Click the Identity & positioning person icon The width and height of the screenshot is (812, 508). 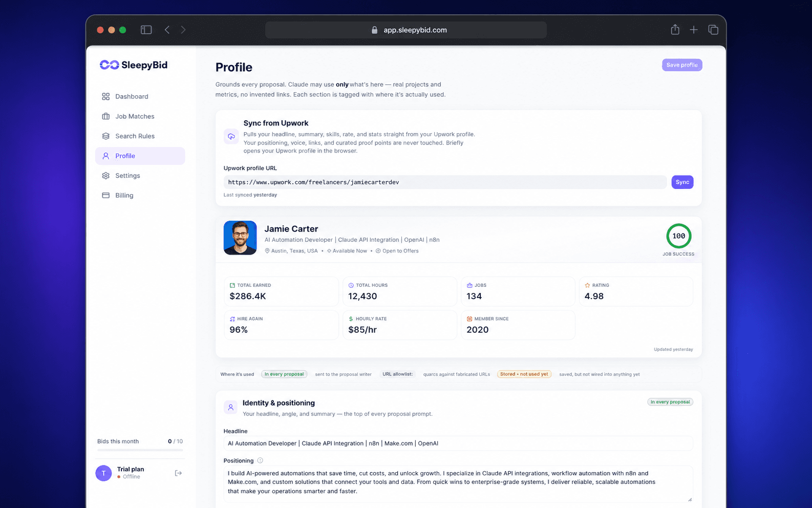point(231,408)
